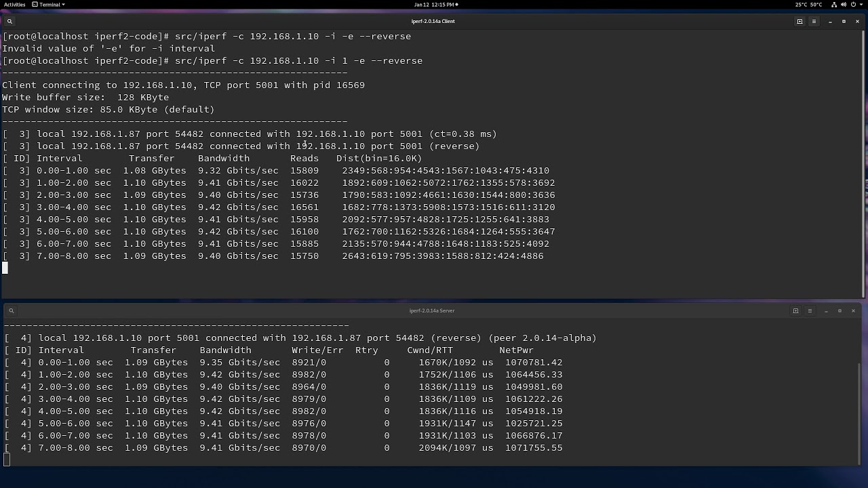Image resolution: width=868 pixels, height=488 pixels.
Task: Click the 'NetPwr' column header in Server
Action: (517, 350)
